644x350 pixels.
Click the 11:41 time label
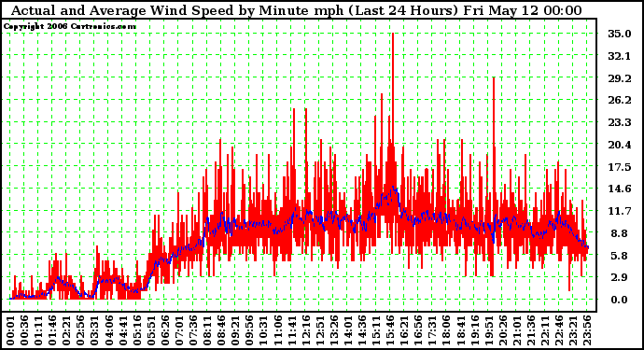tap(291, 330)
